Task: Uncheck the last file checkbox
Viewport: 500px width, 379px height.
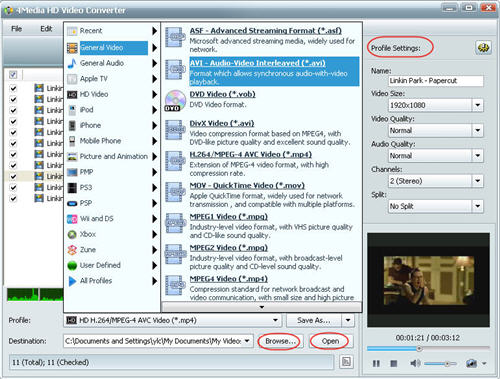Action: click(13, 199)
